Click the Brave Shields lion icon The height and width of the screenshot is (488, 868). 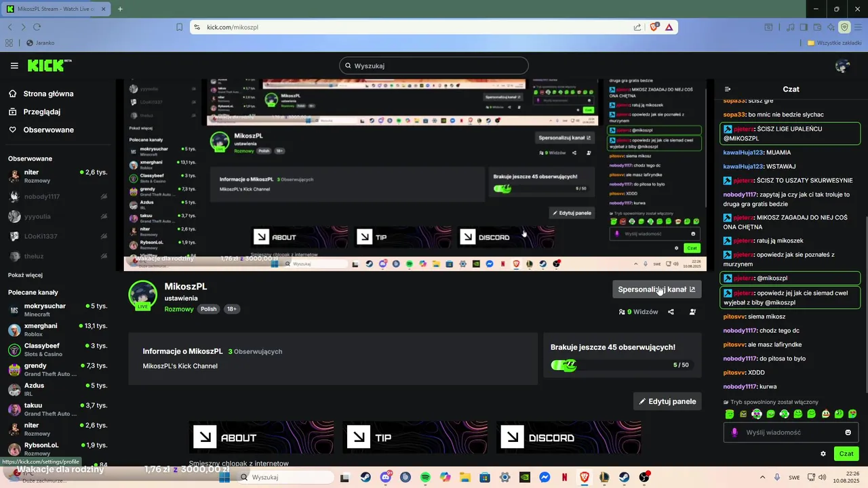pos(654,27)
